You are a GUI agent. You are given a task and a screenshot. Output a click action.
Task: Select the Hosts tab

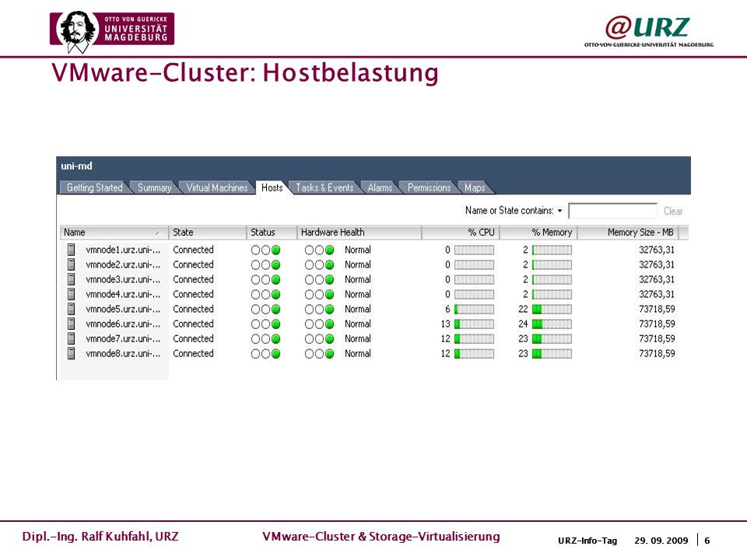272,187
